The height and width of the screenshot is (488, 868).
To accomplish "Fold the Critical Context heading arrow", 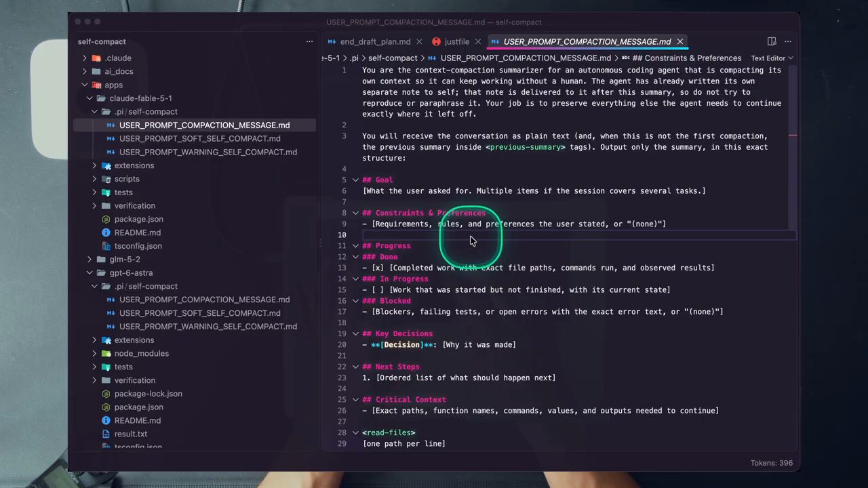I will [x=355, y=399].
